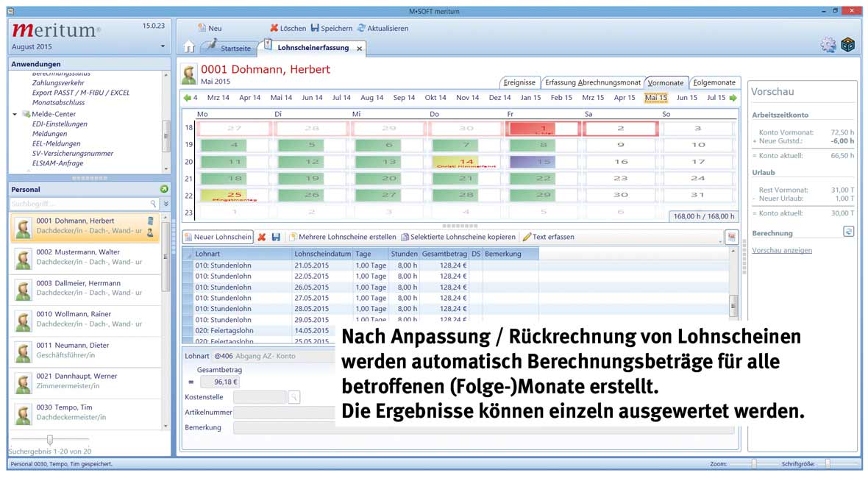Expand the Personal search options chevron

point(166,204)
